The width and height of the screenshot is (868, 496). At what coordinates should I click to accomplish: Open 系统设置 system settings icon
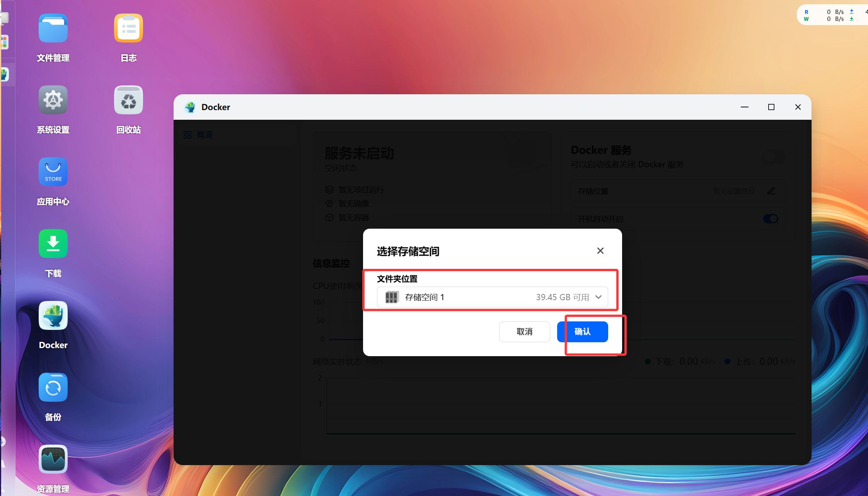53,100
